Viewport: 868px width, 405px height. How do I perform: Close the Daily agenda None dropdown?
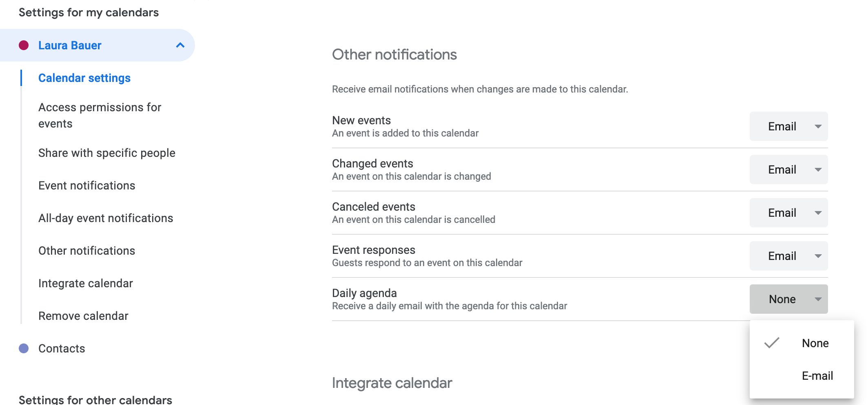pos(788,299)
